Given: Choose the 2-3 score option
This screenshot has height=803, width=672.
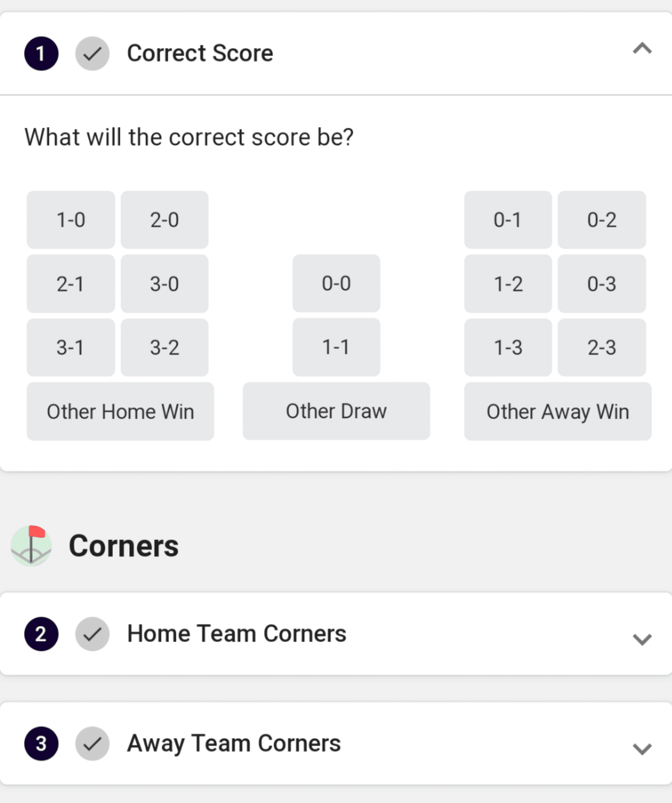Looking at the screenshot, I should pyautogui.click(x=601, y=347).
